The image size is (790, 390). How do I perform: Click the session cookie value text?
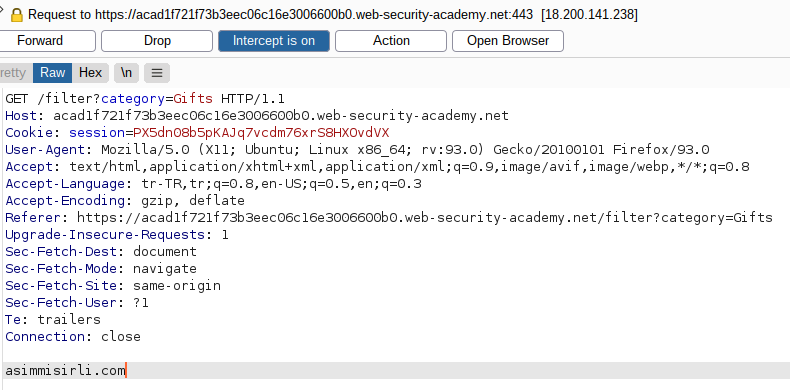(261, 133)
